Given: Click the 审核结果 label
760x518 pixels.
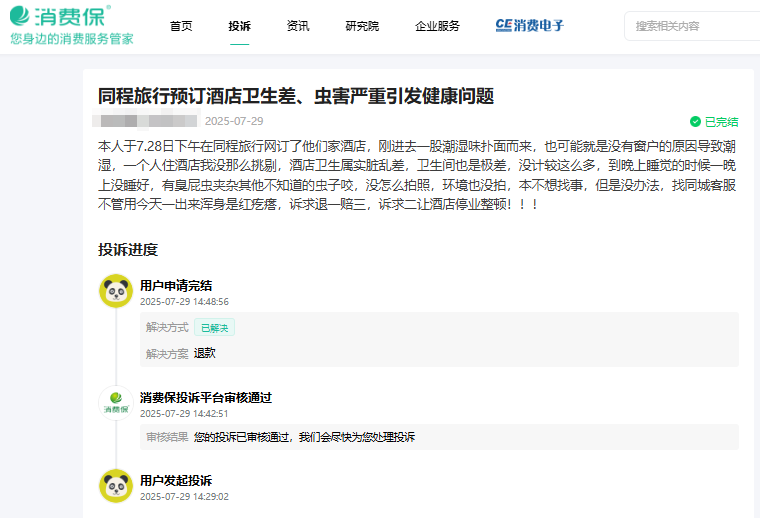Looking at the screenshot, I should 167,437.
